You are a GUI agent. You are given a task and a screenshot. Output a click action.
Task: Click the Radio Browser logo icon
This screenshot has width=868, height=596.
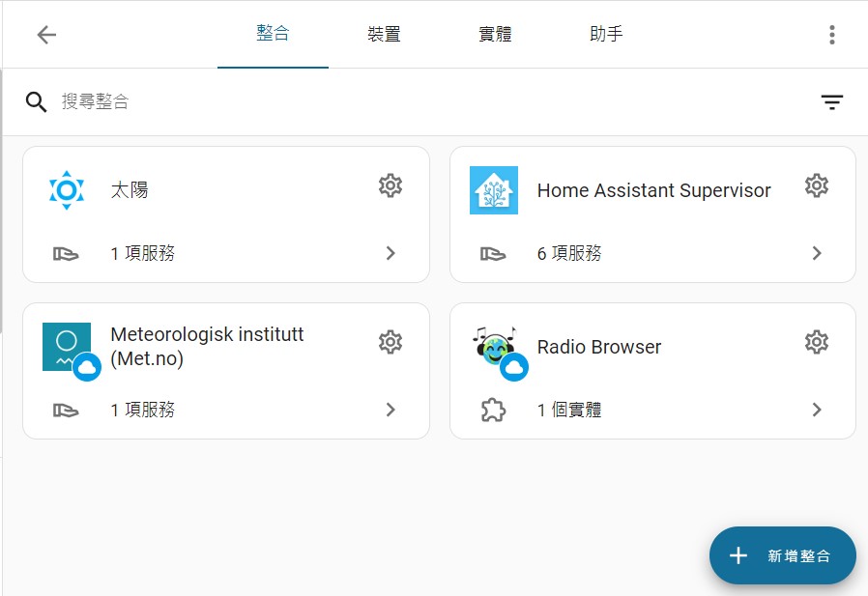click(x=494, y=346)
